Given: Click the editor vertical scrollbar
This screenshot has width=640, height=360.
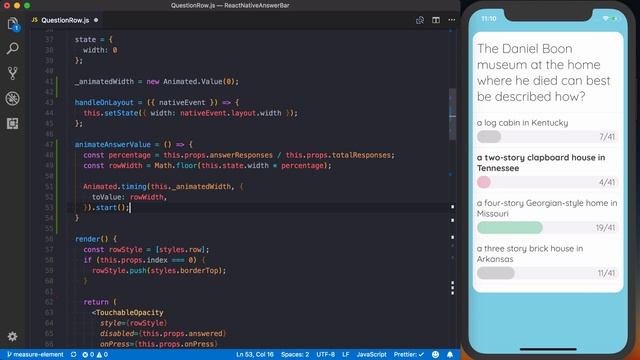Looking at the screenshot, I should coord(452,114).
